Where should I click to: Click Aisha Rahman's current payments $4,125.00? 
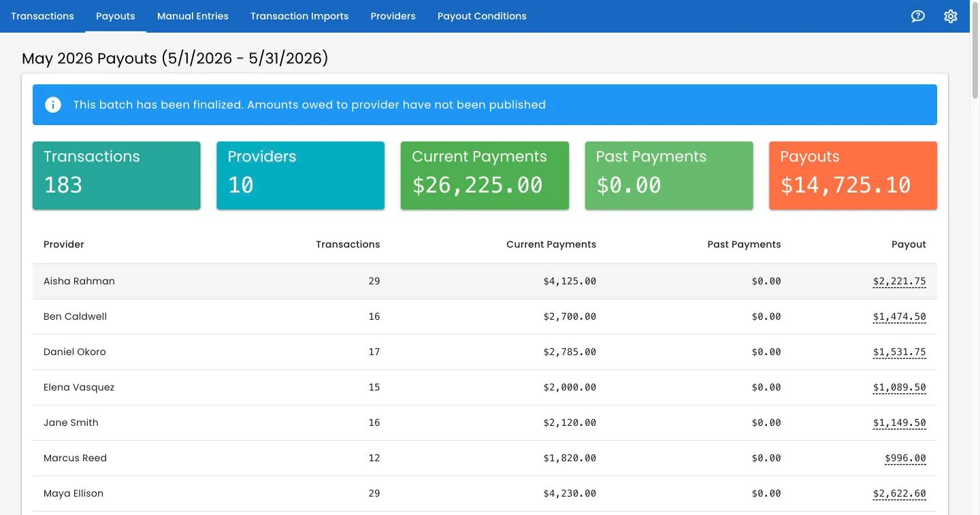[570, 281]
